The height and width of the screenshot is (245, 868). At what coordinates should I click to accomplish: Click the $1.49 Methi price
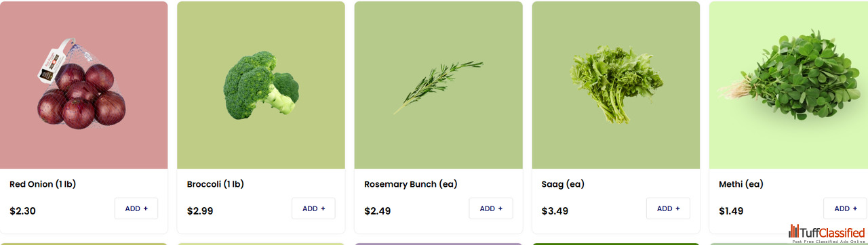click(732, 211)
